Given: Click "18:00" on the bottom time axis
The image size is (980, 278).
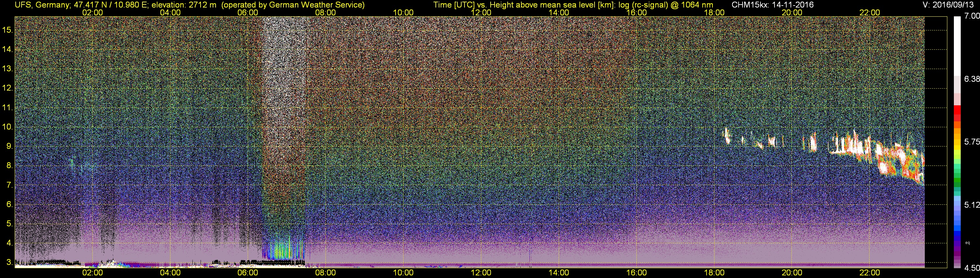Looking at the screenshot, I should [714, 273].
